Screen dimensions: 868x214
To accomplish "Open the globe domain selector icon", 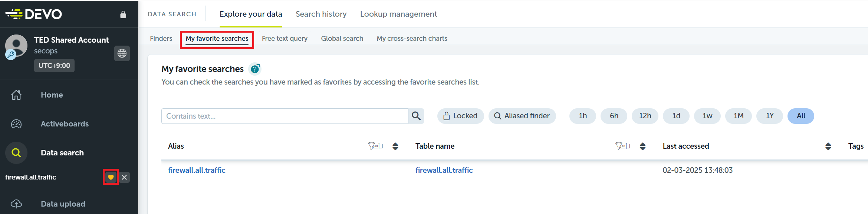I will click(122, 53).
